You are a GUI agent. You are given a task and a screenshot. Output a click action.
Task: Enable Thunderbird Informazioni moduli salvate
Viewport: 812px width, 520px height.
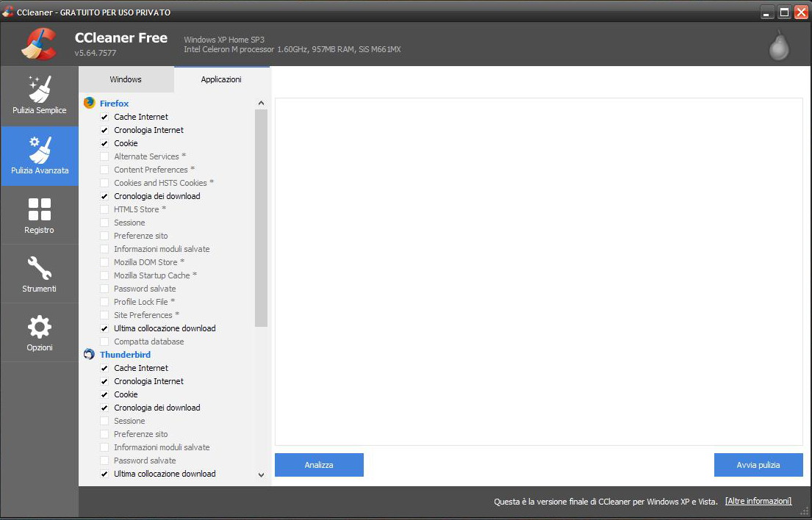click(104, 447)
